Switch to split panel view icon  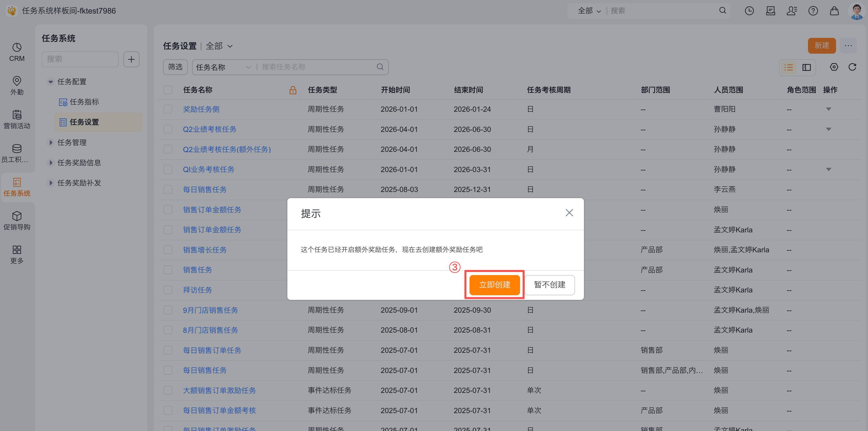[x=806, y=67]
